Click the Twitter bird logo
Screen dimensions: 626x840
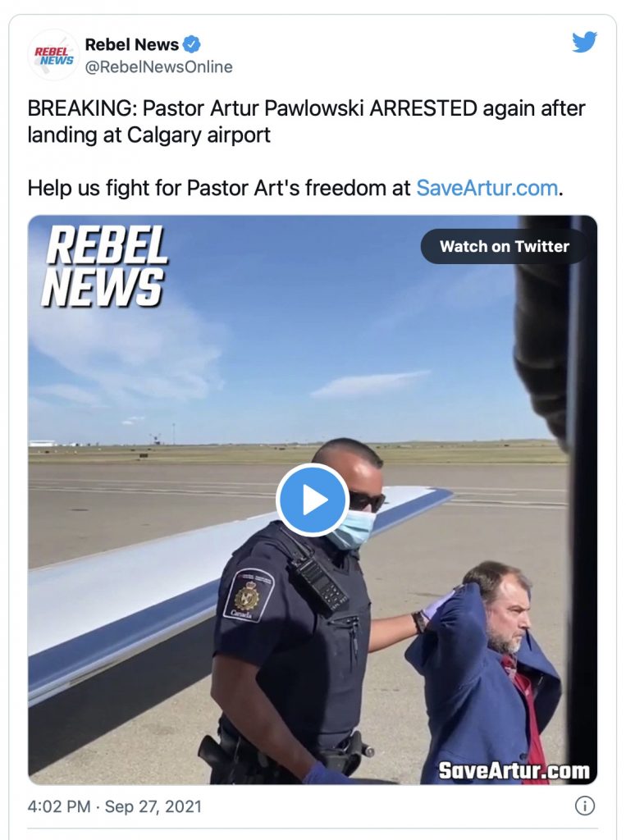[x=584, y=42]
